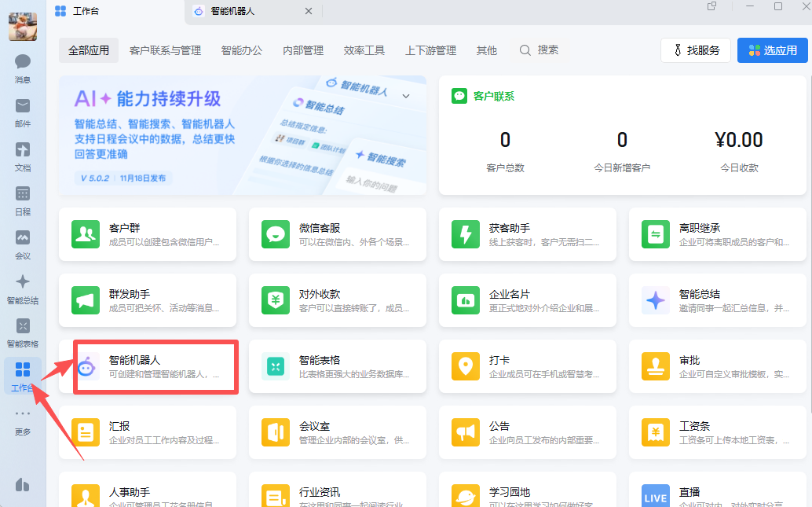Viewport: 812px width, 507px height.
Task: Open the 消息 (Messages) sidebar icon
Action: 23,67
